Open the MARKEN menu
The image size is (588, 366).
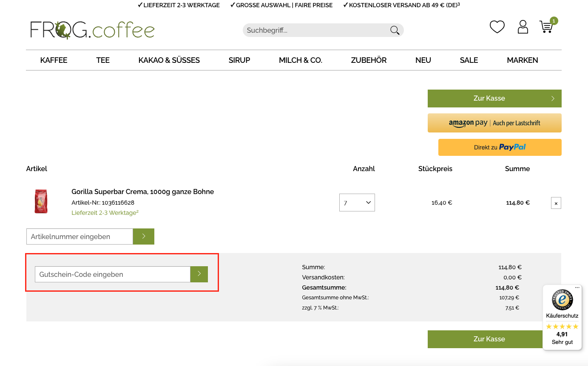[523, 60]
